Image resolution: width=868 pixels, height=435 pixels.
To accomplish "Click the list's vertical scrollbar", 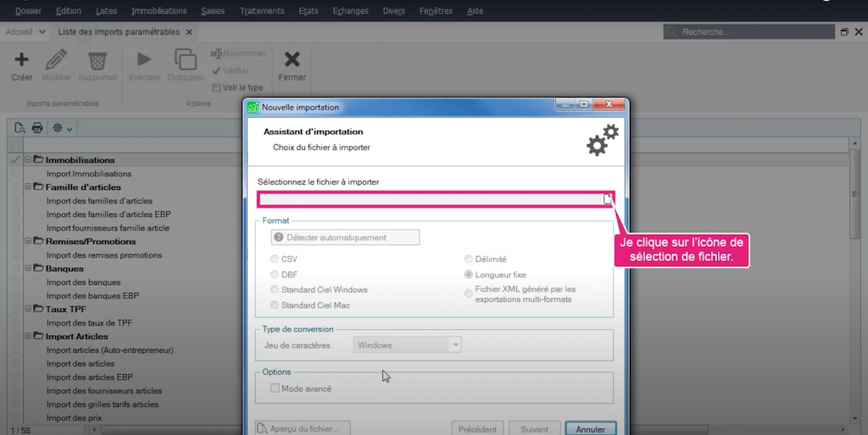I will click(854, 282).
